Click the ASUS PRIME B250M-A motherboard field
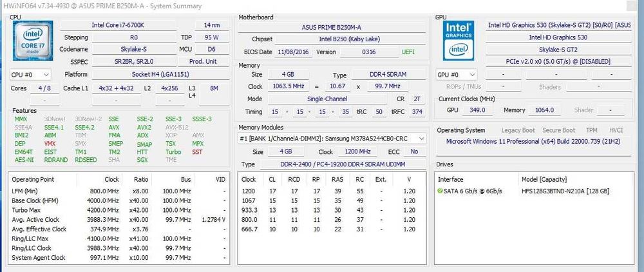Screen dimensions: 644x272 pos(332,28)
